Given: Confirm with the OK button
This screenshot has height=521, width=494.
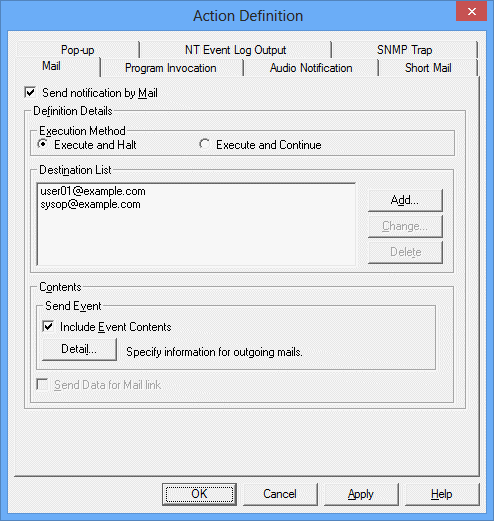Looking at the screenshot, I should [x=199, y=494].
